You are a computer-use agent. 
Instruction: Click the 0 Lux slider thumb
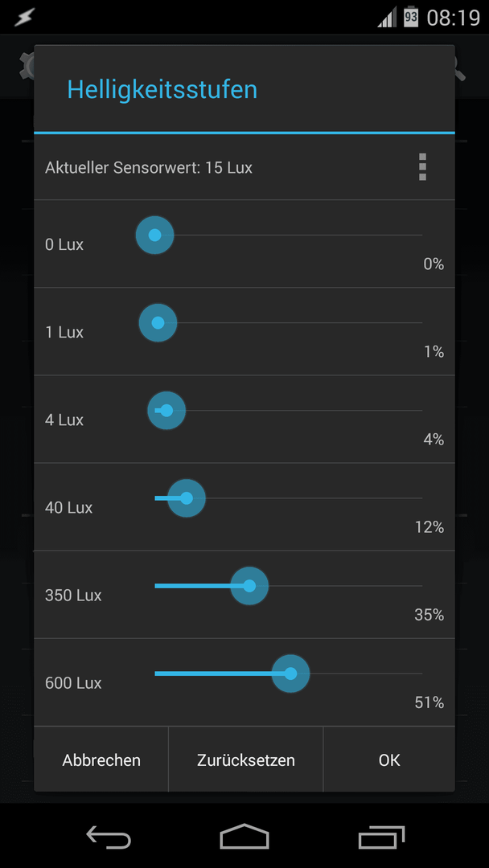[155, 235]
